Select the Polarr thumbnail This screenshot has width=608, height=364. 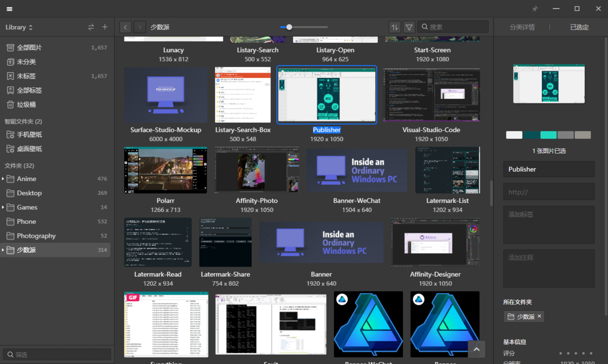[166, 170]
